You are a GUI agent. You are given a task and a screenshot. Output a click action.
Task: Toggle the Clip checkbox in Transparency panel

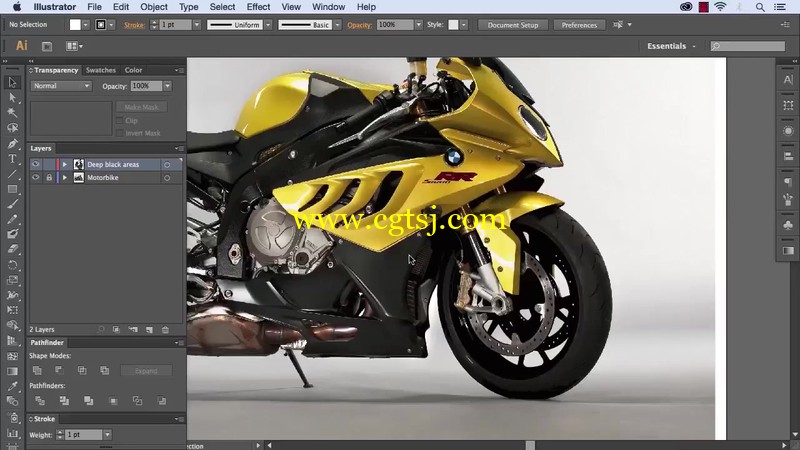tap(119, 121)
